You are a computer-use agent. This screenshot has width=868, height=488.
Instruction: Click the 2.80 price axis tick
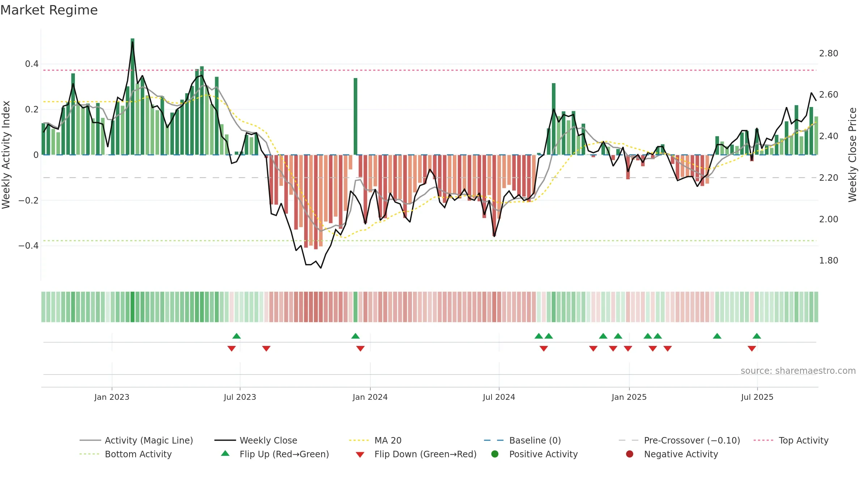pos(829,53)
